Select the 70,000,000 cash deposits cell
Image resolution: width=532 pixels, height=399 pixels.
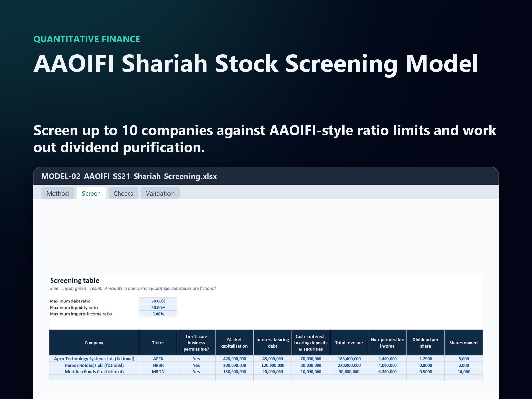pyautogui.click(x=311, y=359)
